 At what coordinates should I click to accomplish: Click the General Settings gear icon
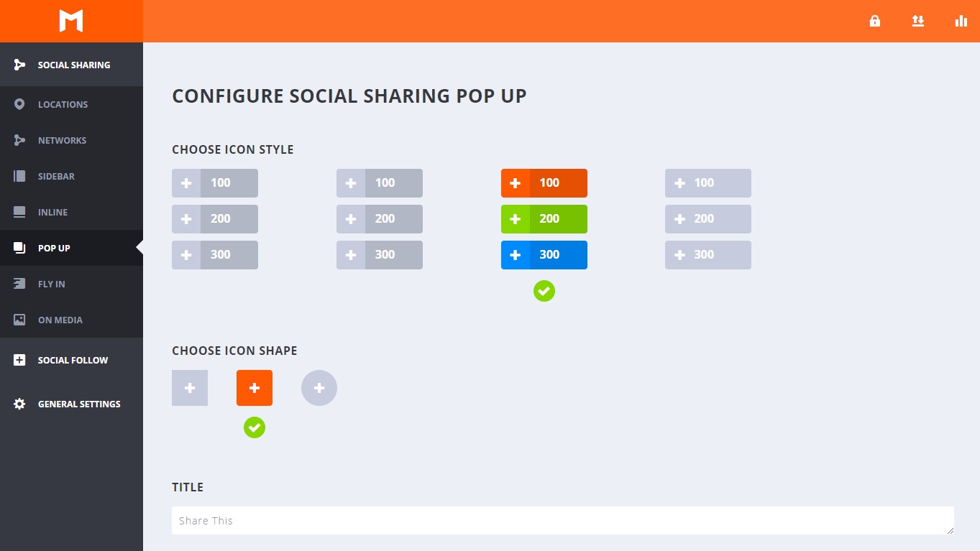(19, 404)
